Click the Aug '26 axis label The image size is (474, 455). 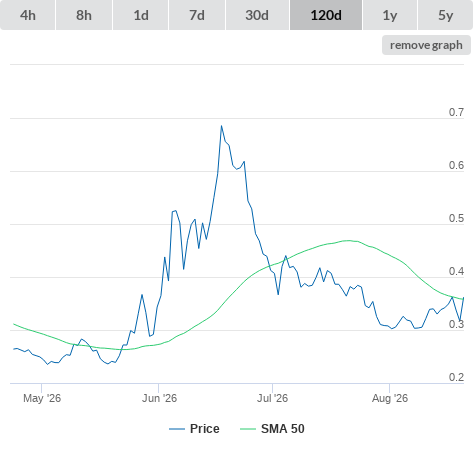click(x=390, y=398)
